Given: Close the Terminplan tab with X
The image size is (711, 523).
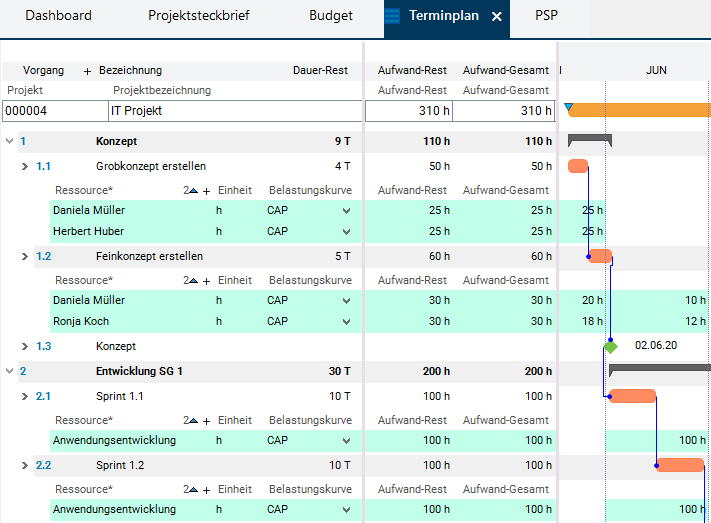Looking at the screenshot, I should coord(497,17).
